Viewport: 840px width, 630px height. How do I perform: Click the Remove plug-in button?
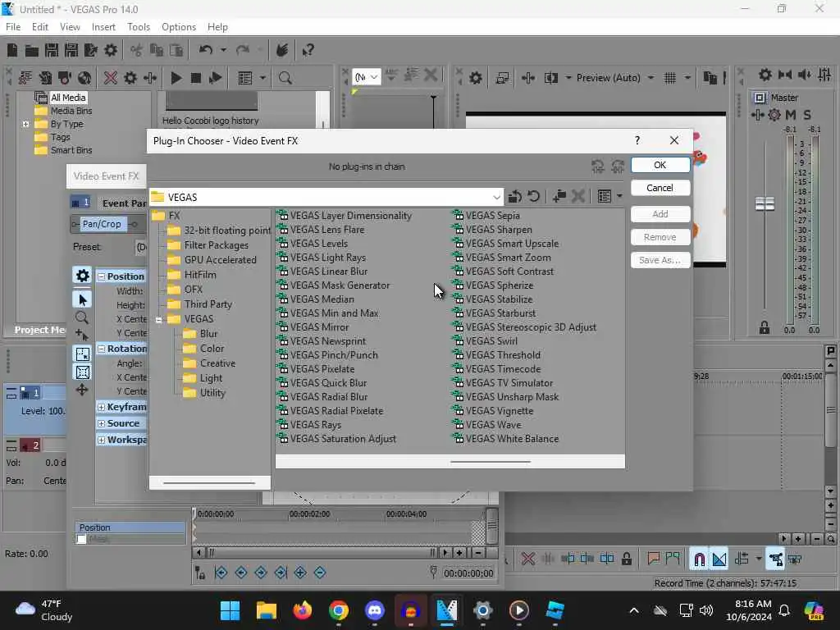tap(660, 237)
